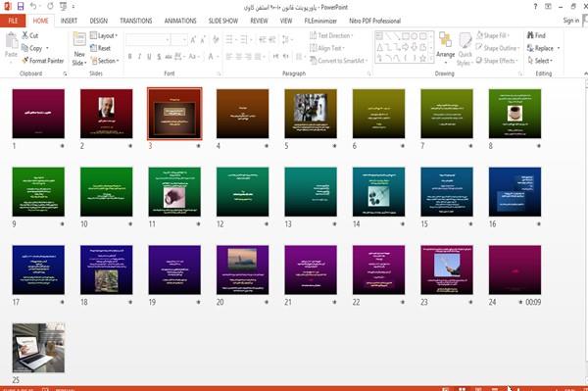The width and height of the screenshot is (588, 391).
Task: Open Paragraph dialog launcher
Action: (369, 73)
